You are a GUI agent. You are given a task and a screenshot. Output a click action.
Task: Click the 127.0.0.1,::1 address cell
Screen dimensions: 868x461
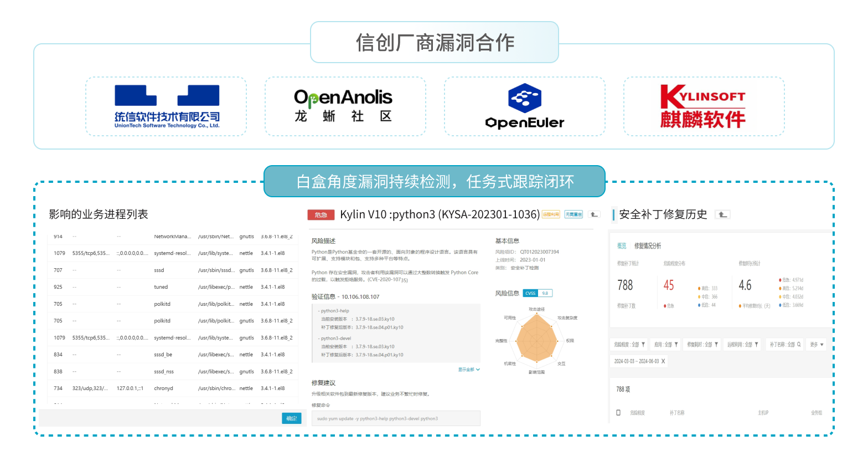point(130,388)
